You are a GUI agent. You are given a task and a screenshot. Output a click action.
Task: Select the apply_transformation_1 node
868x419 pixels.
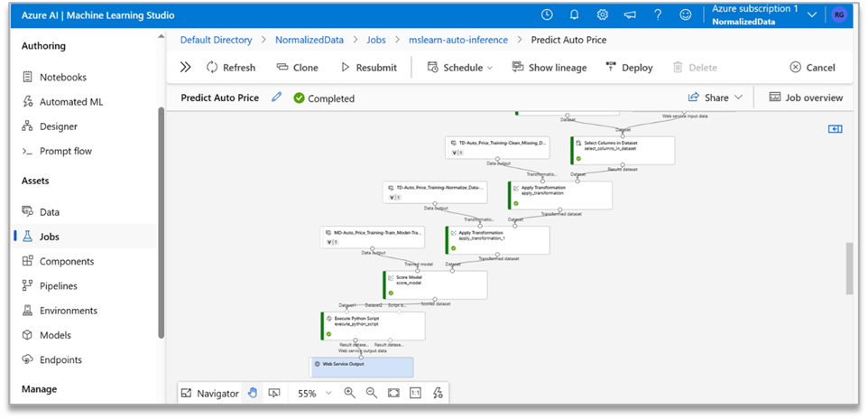pos(498,240)
